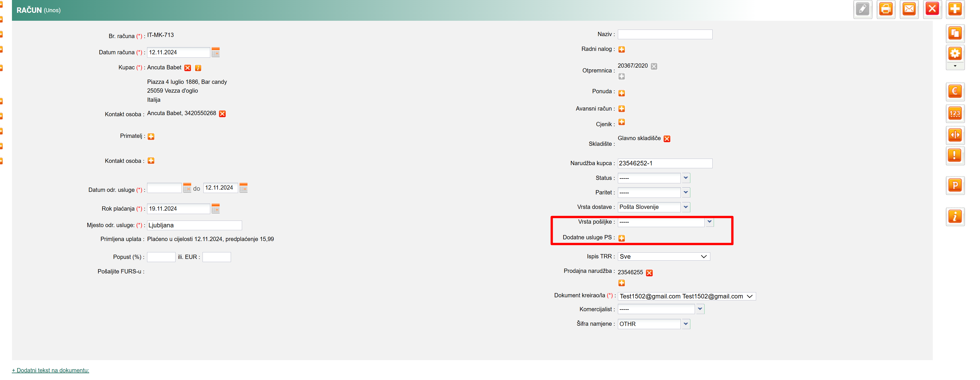Click the 123 numbering icon

click(955, 113)
